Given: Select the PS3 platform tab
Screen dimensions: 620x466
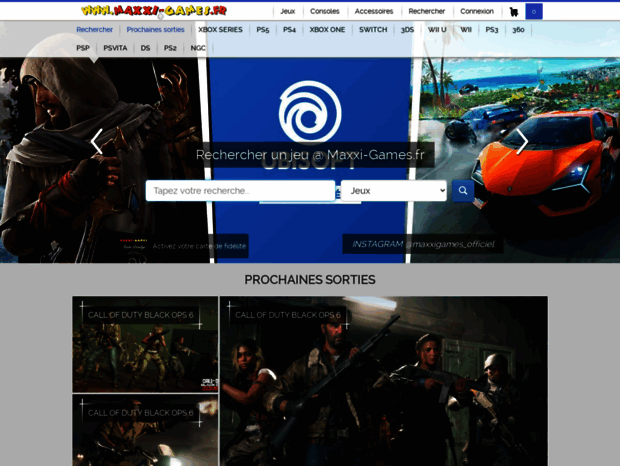Looking at the screenshot, I should click(492, 30).
